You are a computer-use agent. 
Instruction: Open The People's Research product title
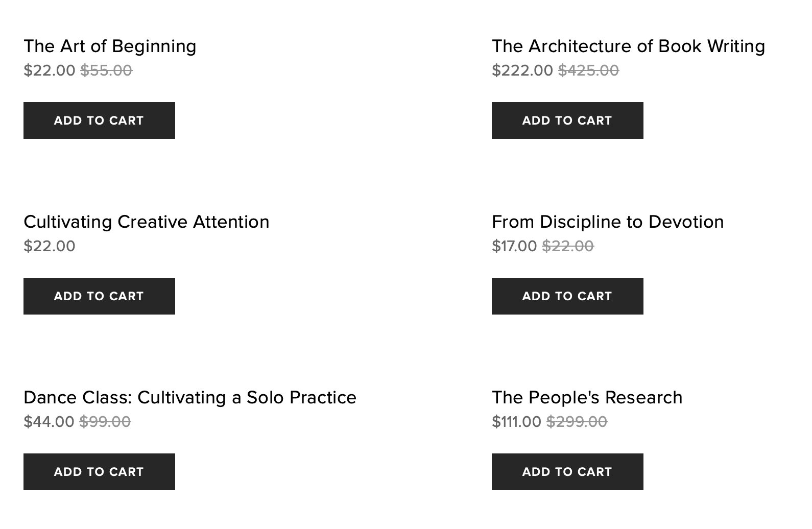587,397
